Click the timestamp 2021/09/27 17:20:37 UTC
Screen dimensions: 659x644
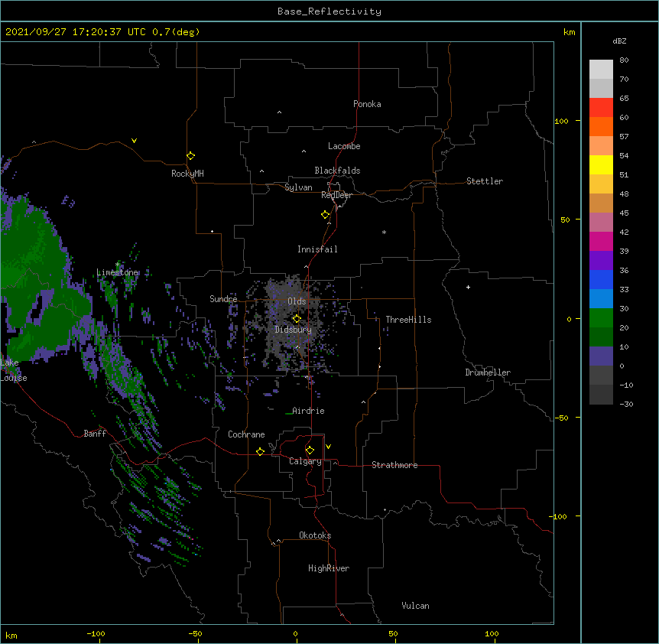pos(76,32)
